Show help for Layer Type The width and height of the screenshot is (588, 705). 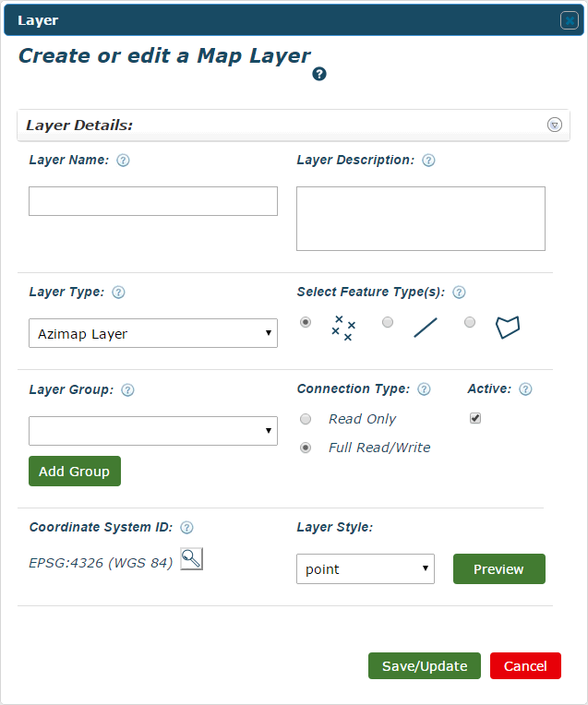click(x=118, y=293)
